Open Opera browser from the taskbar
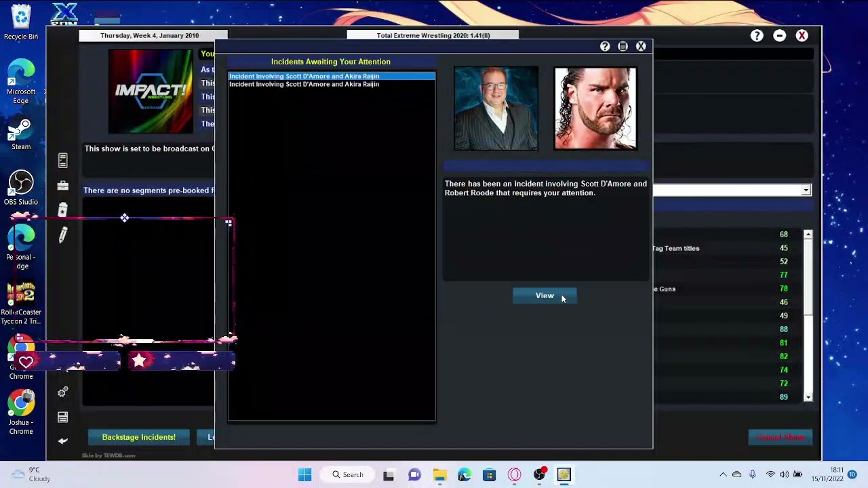Screen dimensions: 868x488 click(x=514, y=474)
